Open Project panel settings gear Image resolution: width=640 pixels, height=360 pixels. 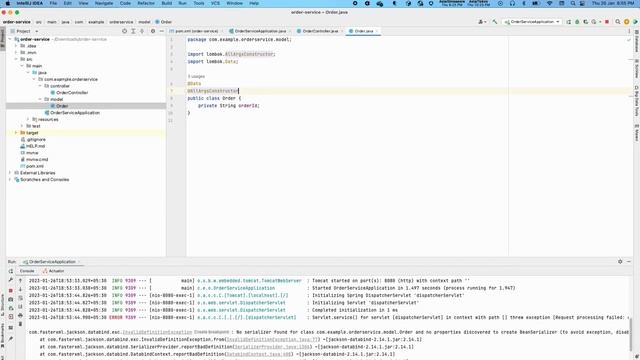click(153, 31)
